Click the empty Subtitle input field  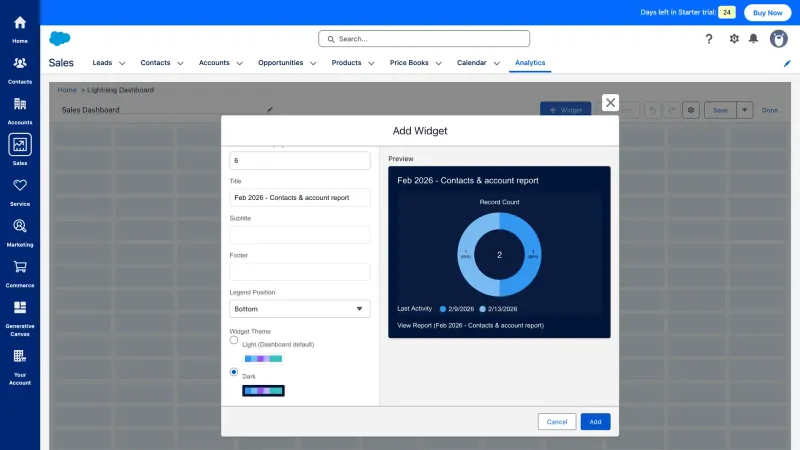300,235
